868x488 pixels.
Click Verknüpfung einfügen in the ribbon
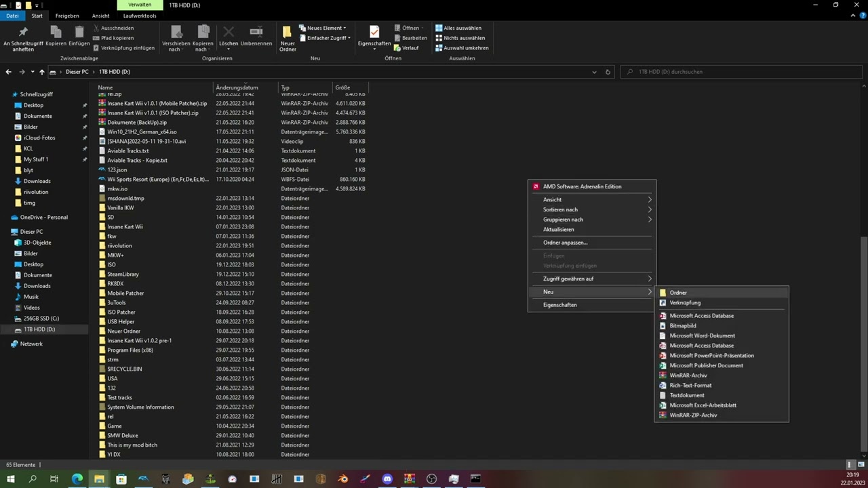(124, 48)
